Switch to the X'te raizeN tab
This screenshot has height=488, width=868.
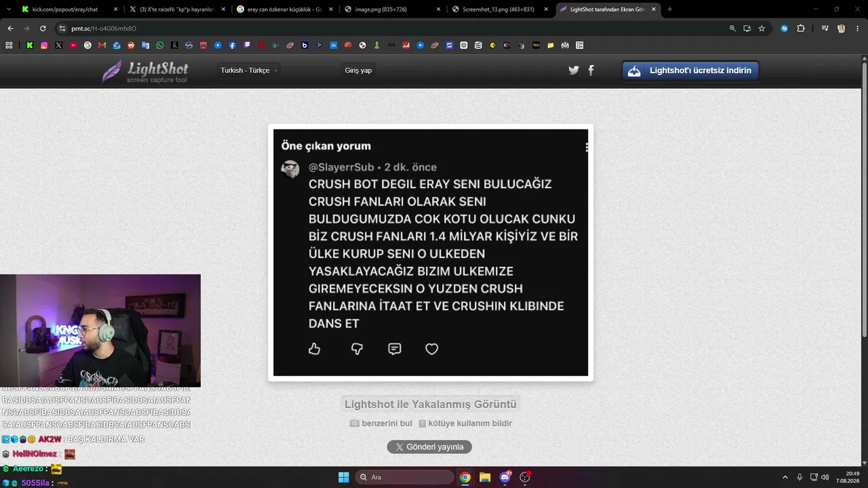176,9
